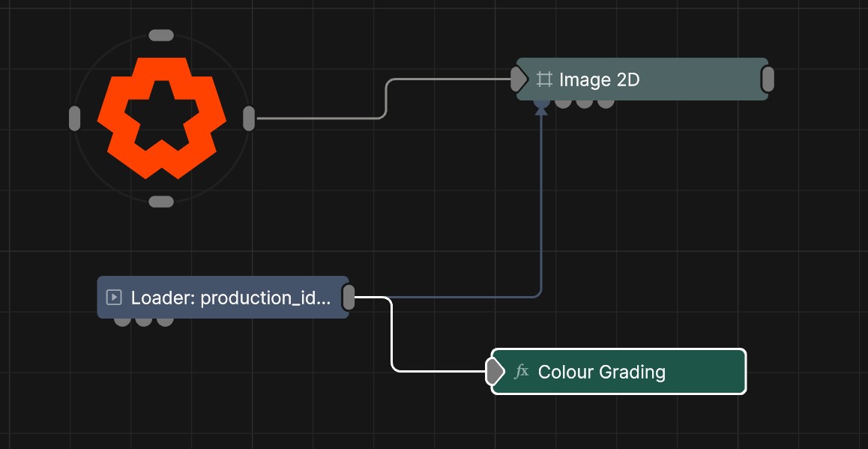The image size is (868, 449).
Task: Click the Loader node's play icon
Action: coord(114,298)
